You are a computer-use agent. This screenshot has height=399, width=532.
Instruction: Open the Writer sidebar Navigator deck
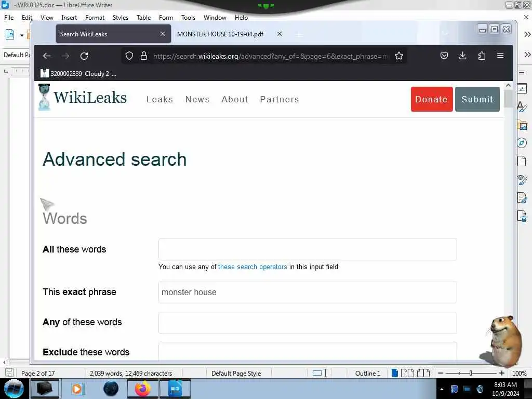pyautogui.click(x=522, y=143)
